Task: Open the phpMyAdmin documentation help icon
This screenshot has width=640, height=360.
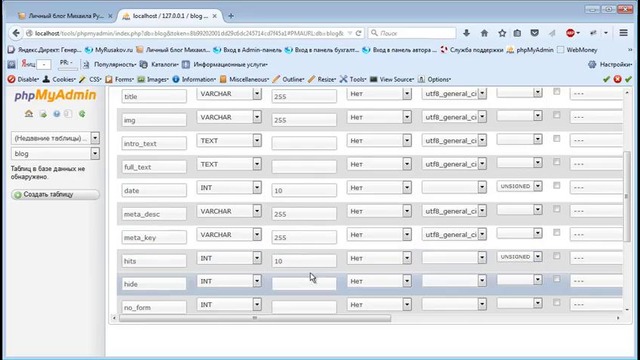Action: point(56,114)
